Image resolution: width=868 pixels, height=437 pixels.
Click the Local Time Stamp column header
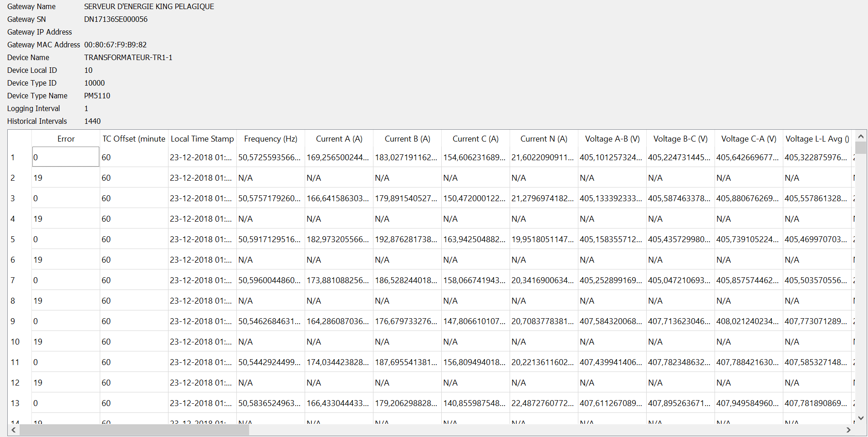[x=202, y=139]
